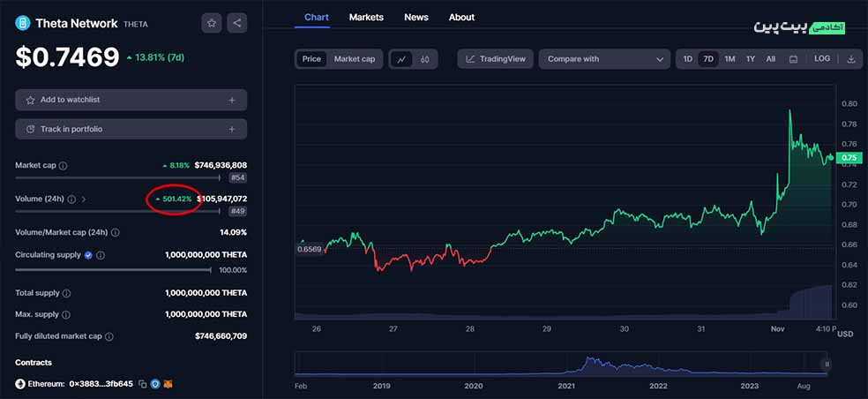The width and height of the screenshot is (868, 399).
Task: Select Price chart mode
Action: coord(311,59)
